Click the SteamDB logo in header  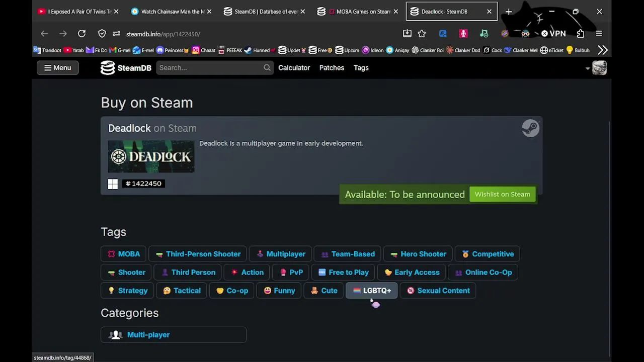pyautogui.click(x=126, y=68)
